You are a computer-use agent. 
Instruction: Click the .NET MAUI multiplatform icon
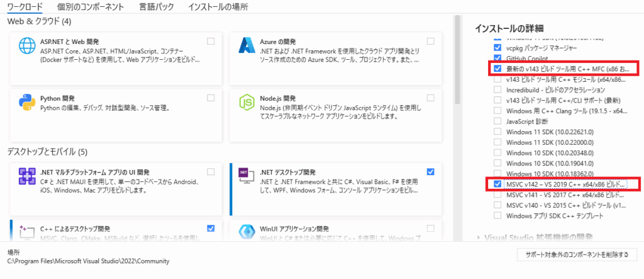tap(26, 178)
